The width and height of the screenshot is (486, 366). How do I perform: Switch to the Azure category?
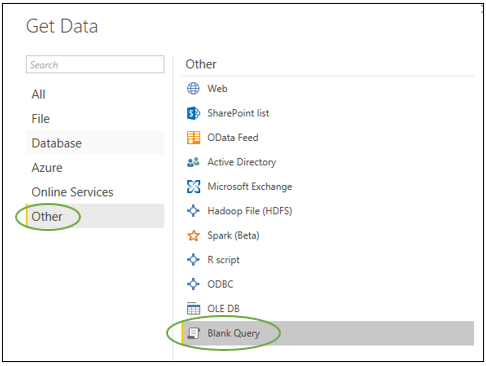point(95,167)
